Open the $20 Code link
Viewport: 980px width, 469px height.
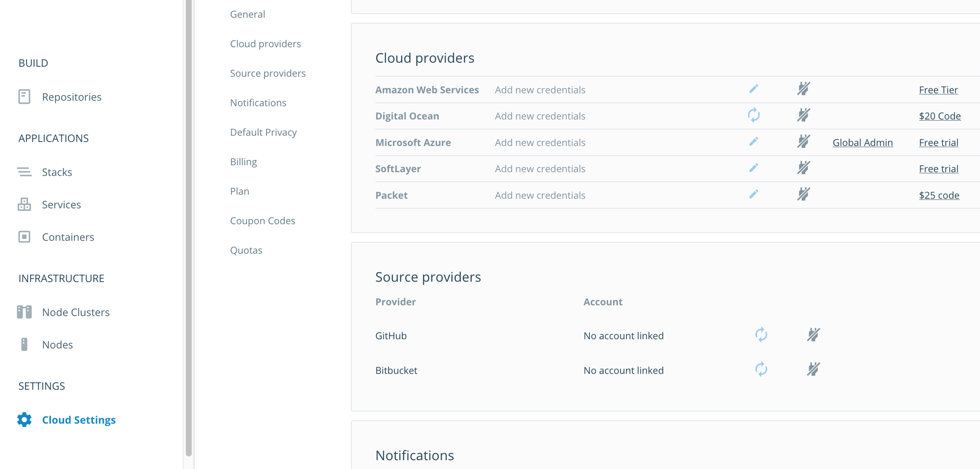click(x=940, y=116)
